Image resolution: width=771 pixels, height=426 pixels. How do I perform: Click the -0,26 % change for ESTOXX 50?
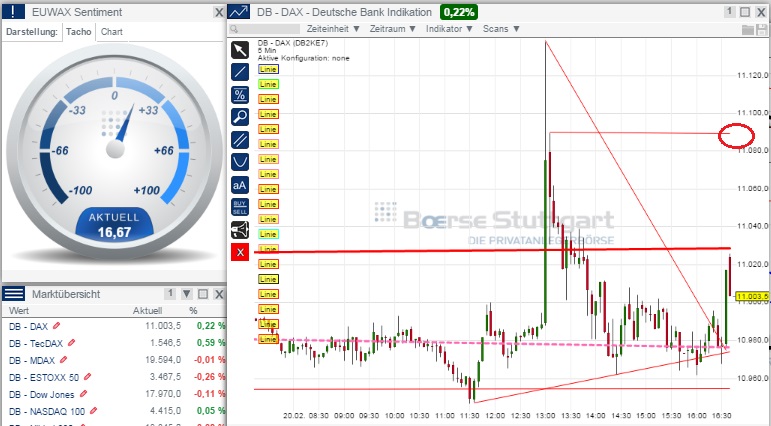click(209, 377)
